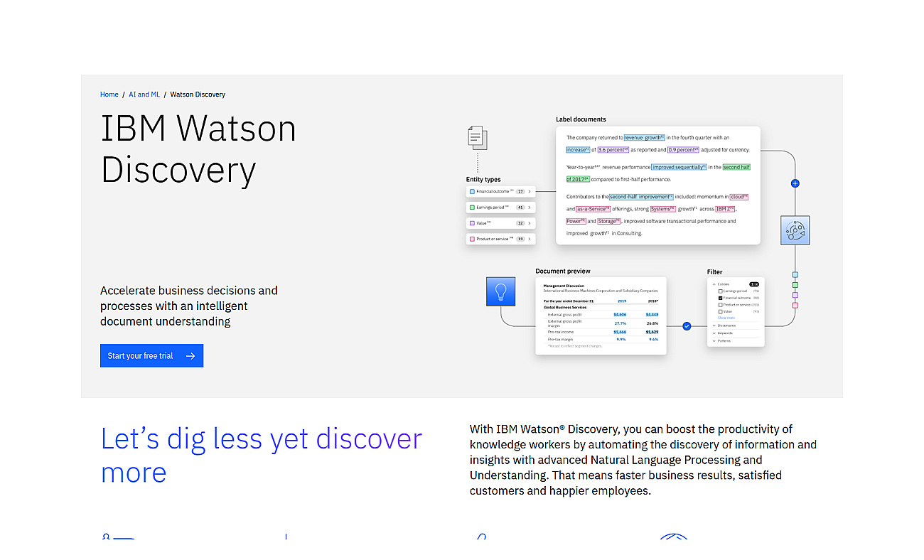Open the Value entity type chevron
This screenshot has height=560, width=924.
(530, 223)
